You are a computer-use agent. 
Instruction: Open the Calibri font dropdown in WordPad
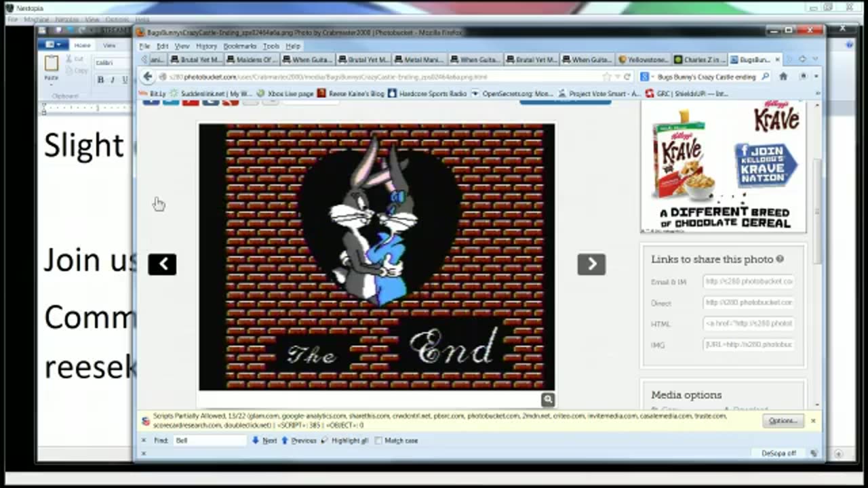click(113, 63)
